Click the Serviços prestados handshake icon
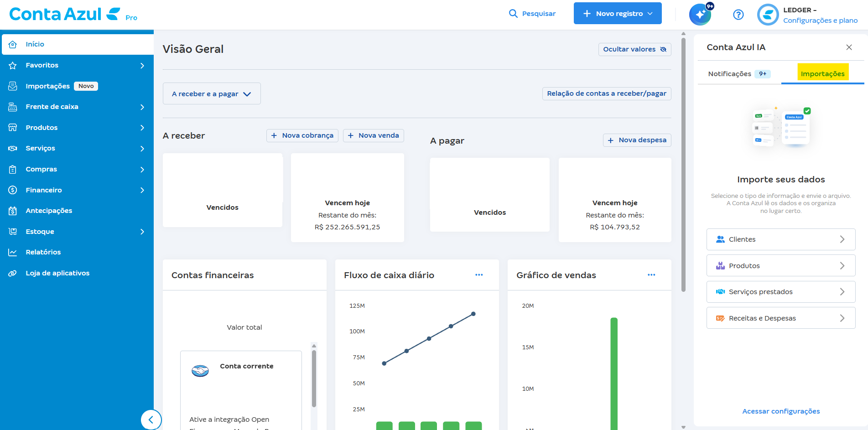The height and width of the screenshot is (430, 868). tap(720, 292)
